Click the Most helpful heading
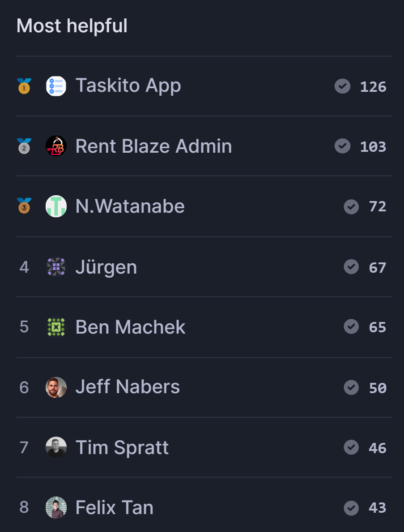 click(72, 26)
